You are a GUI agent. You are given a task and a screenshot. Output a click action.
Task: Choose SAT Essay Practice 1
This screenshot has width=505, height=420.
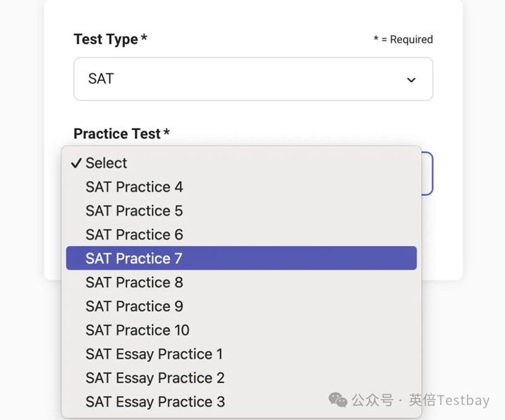pyautogui.click(x=154, y=354)
